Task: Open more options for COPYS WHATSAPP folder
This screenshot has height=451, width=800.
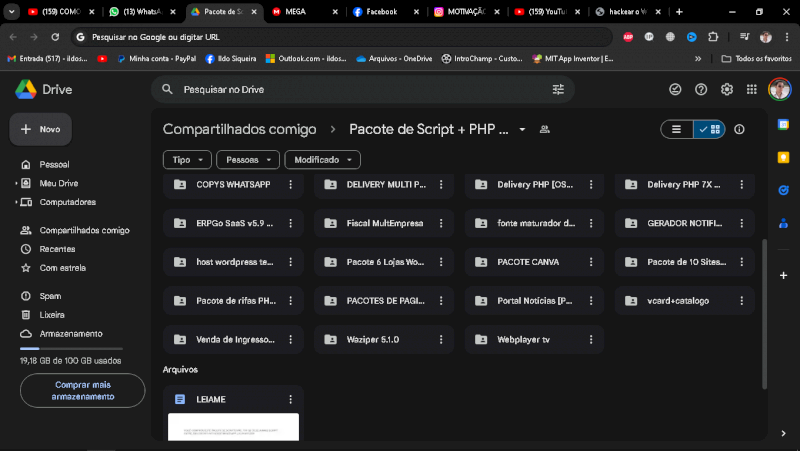Action: [x=290, y=185]
